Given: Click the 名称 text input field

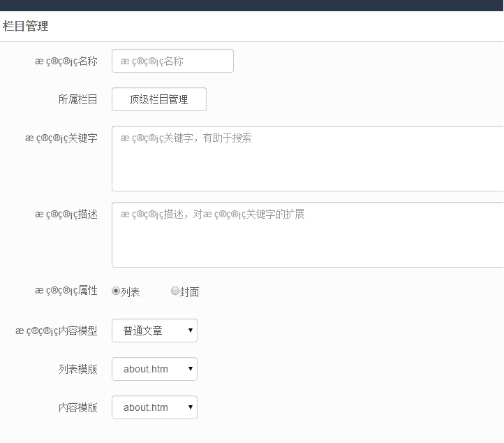Looking at the screenshot, I should click(172, 61).
